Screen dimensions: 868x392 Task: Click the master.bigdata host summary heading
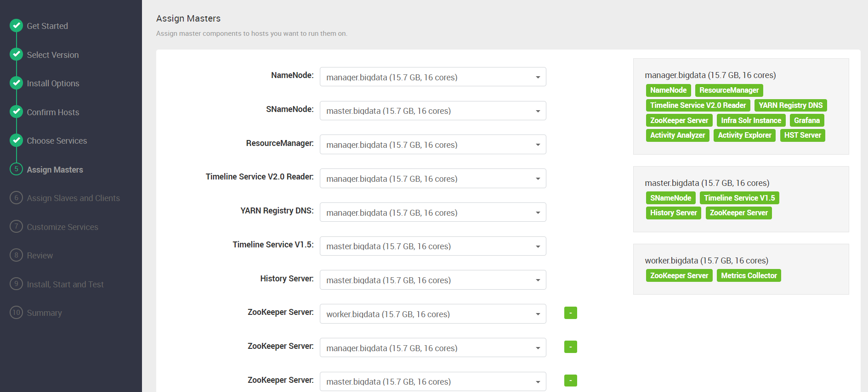coord(707,183)
